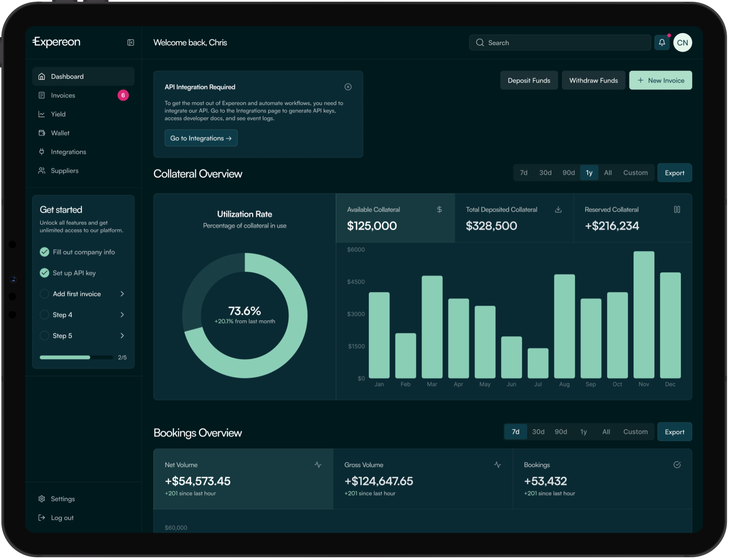Click the dollar icon on Available Collateral

[x=439, y=209]
